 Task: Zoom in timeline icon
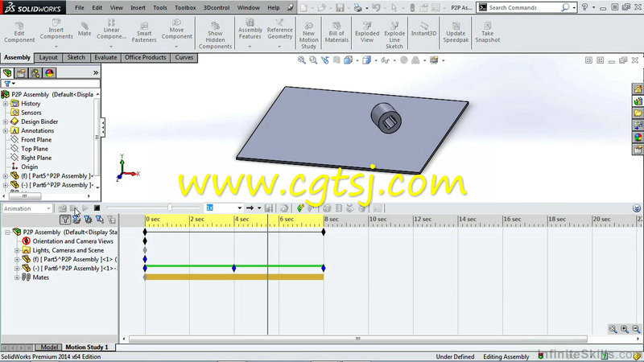625,329
